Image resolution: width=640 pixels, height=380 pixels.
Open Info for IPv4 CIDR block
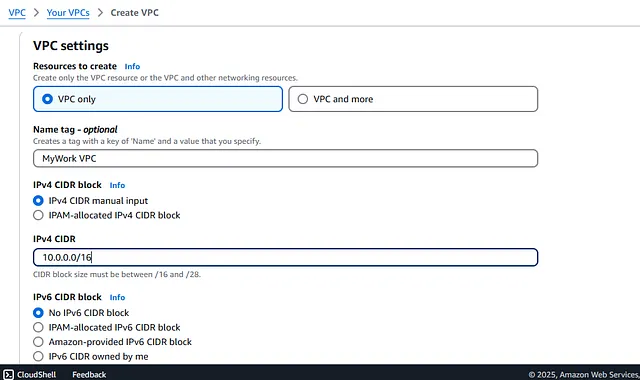117,185
